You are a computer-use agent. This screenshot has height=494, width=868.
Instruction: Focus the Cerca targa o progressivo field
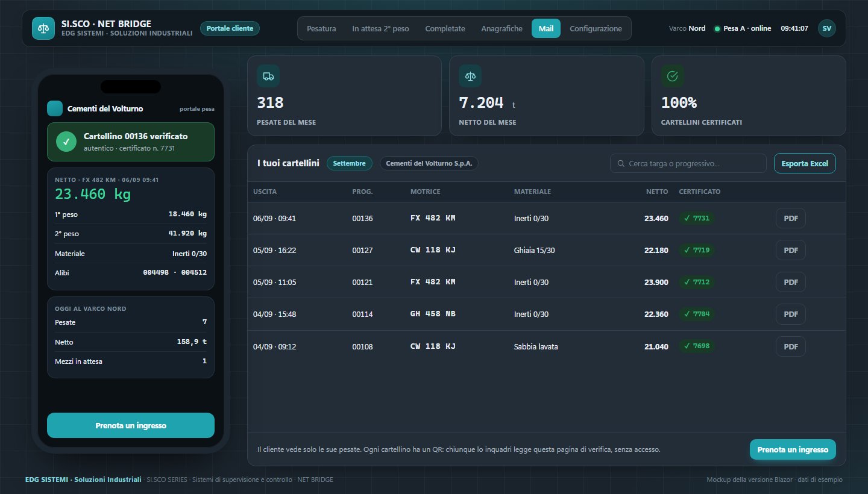point(688,163)
